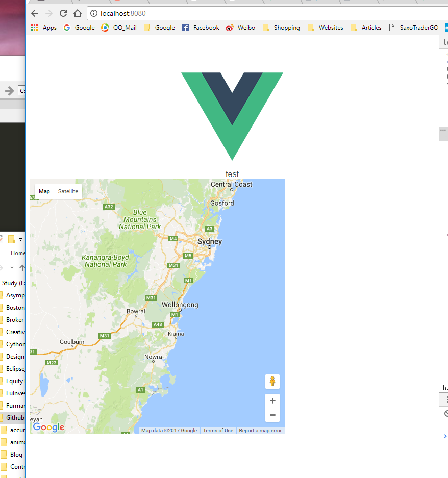Open the Home tab in Explorer window
This screenshot has width=448, height=478.
(x=18, y=253)
